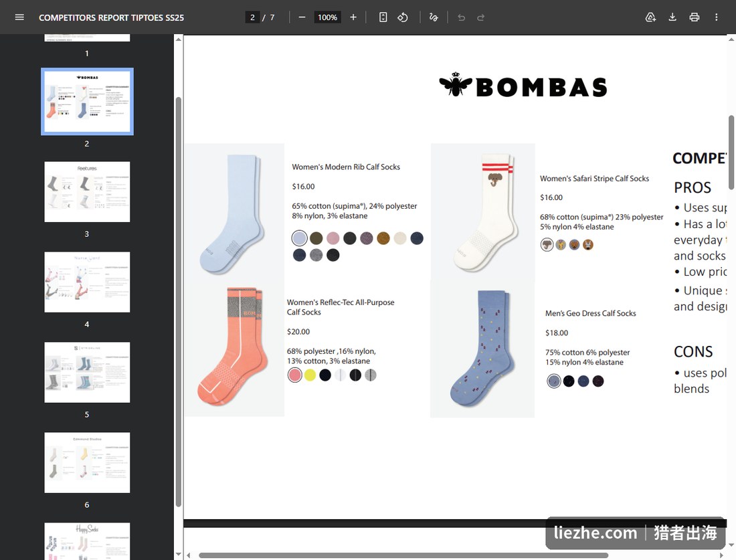Save PDF to Google Drive
Screen dimensions: 736x560
click(650, 17)
